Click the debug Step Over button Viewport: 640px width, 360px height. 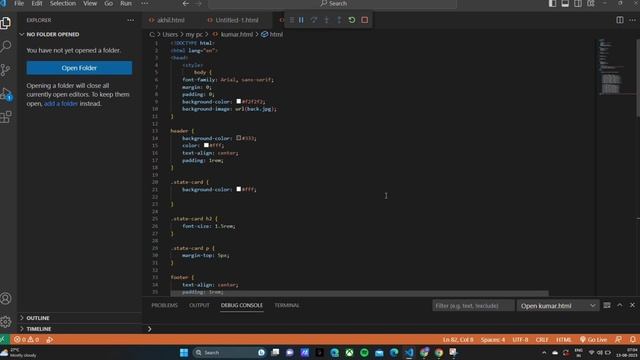click(313, 20)
